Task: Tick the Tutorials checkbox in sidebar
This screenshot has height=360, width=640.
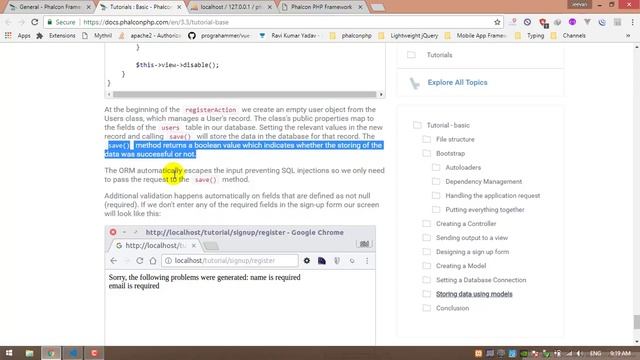Action: tap(411, 55)
